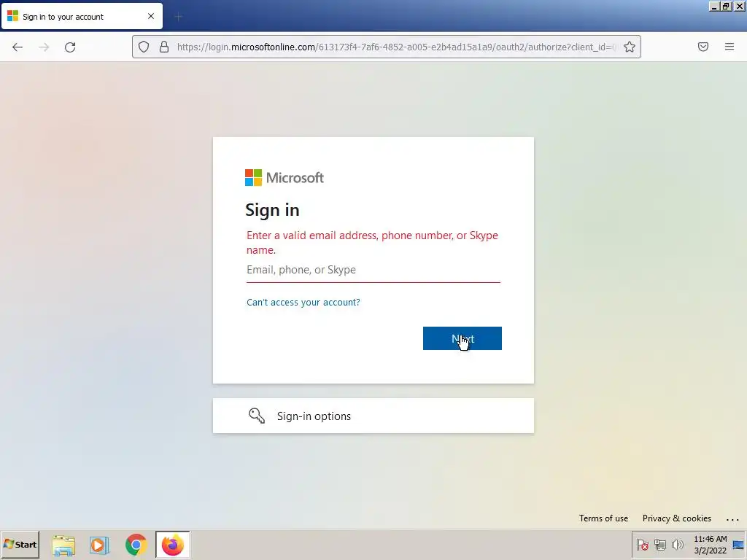747x560 pixels.
Task: Click the Next button
Action: 462,338
